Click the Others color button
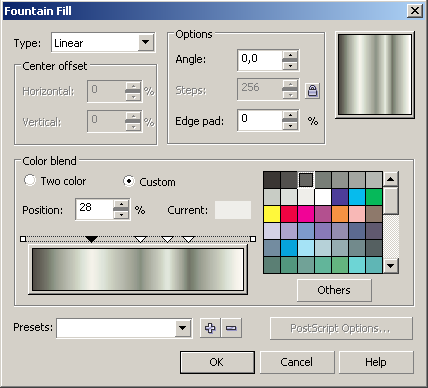Screen dimensions: 428x388 pyautogui.click(x=334, y=290)
